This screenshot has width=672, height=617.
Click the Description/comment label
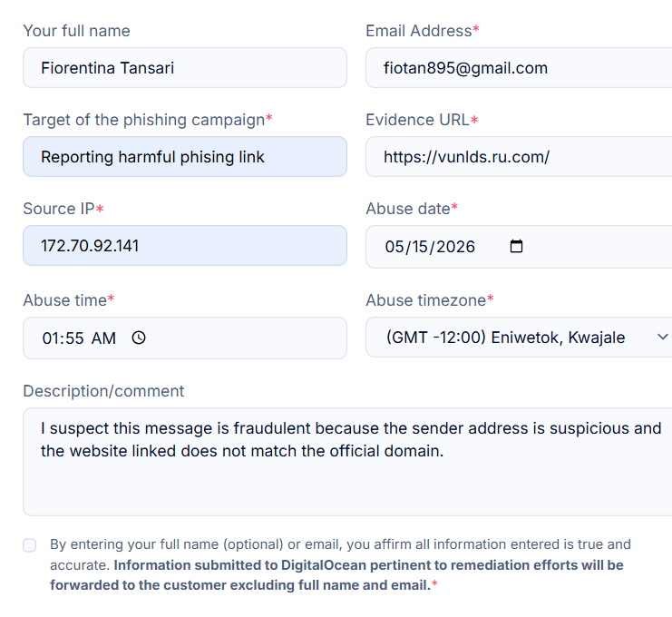point(103,391)
